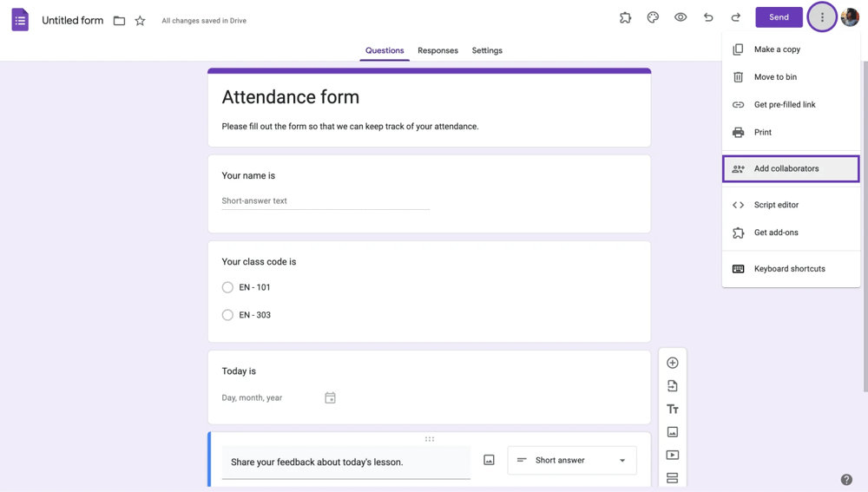Preview the form with eye icon

681,17
